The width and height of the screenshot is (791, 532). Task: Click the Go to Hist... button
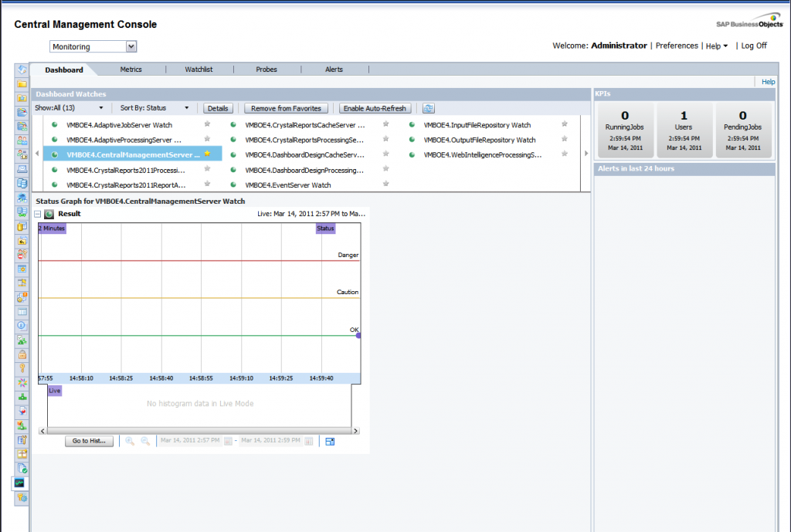tap(89, 441)
